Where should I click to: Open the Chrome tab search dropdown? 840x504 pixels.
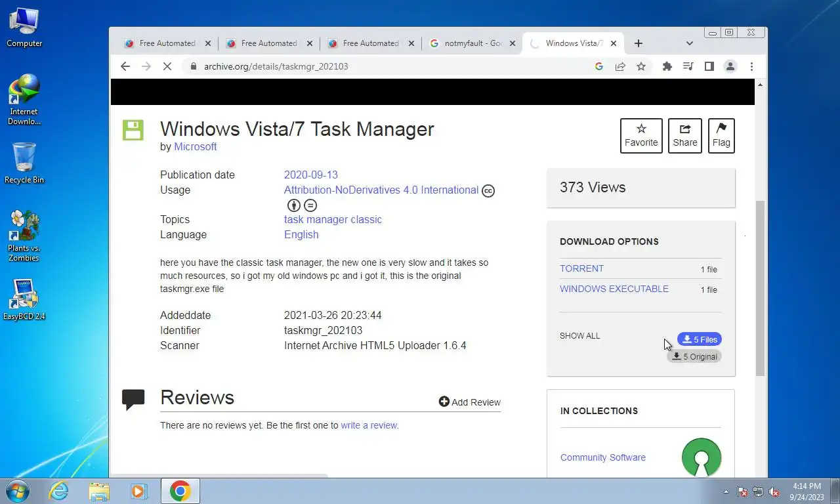click(x=689, y=43)
